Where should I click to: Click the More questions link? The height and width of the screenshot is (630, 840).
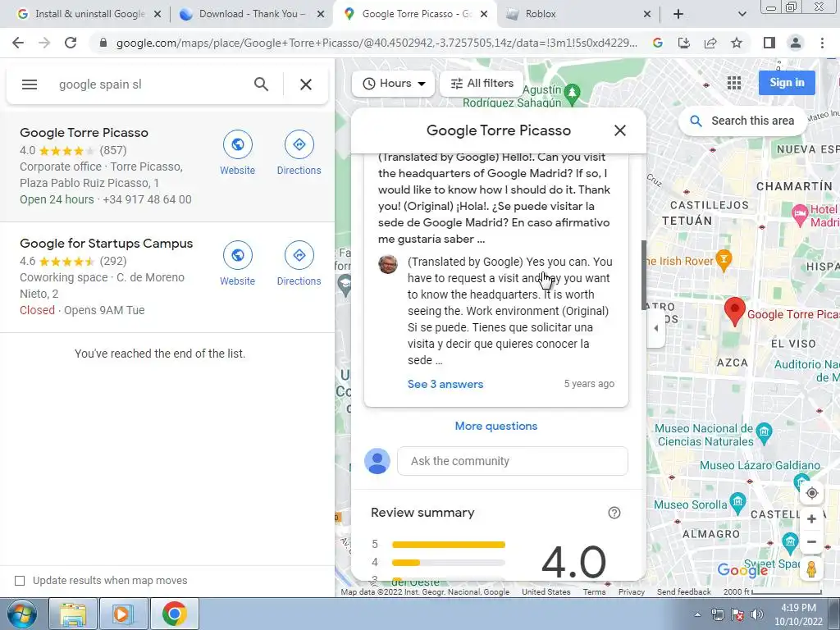496,426
